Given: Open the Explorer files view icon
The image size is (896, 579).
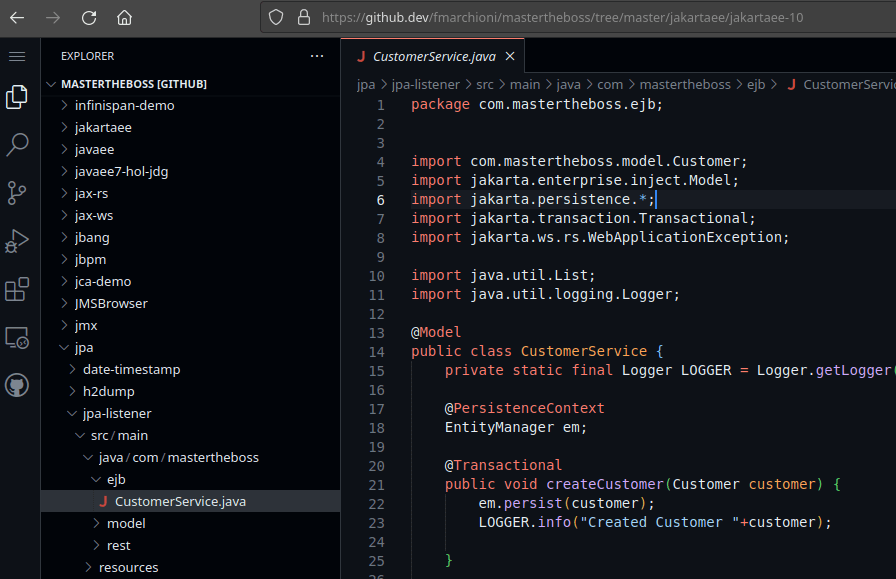Looking at the screenshot, I should pos(17,97).
